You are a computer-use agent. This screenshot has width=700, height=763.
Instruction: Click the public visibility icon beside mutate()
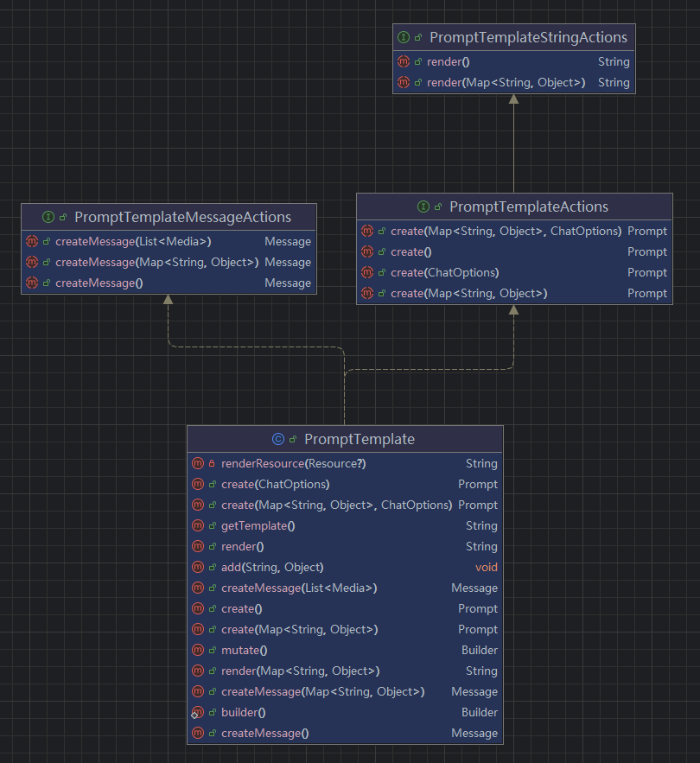coord(213,650)
